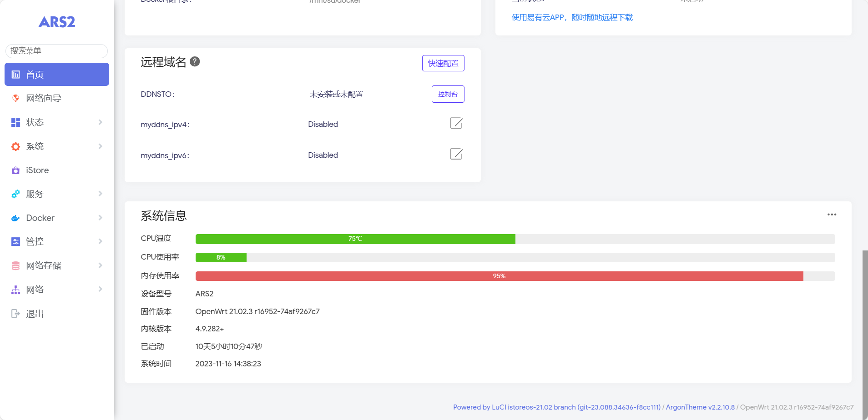Expand the 状态 menu chevron
The height and width of the screenshot is (420, 868).
coord(100,122)
